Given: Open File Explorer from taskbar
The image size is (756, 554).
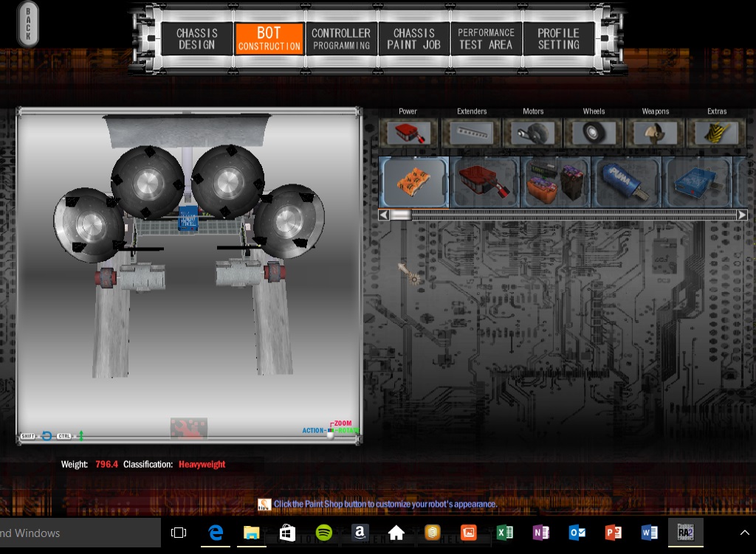Looking at the screenshot, I should 251,533.
